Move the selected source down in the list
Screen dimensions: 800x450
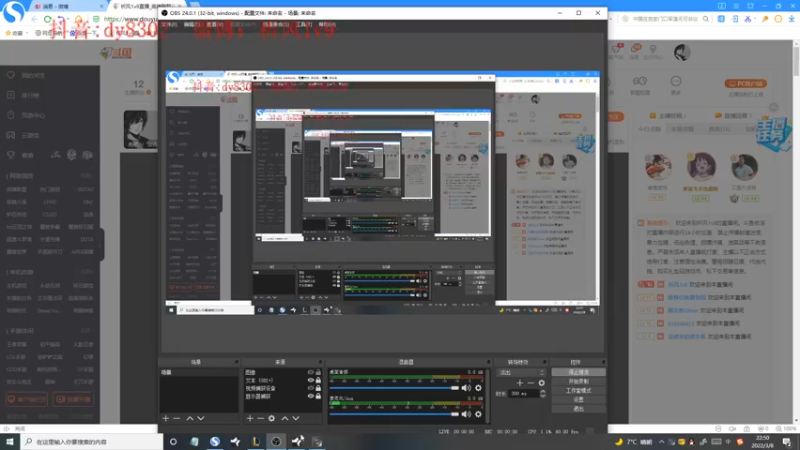[x=296, y=418]
